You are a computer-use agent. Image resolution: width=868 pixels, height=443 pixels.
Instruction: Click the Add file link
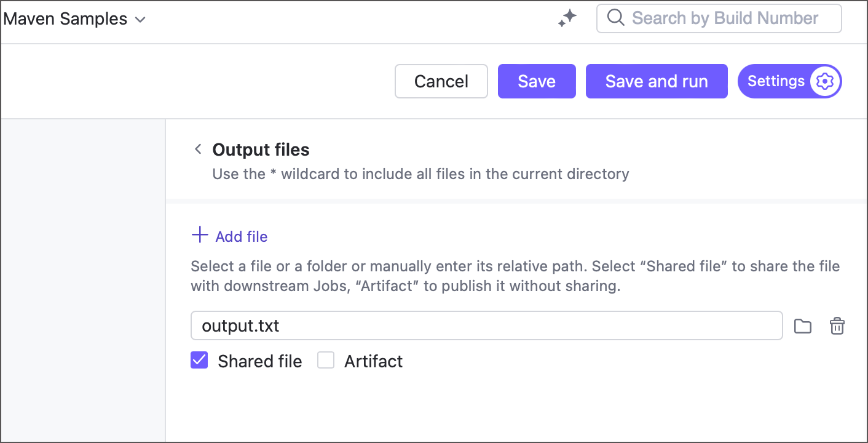coord(241,236)
